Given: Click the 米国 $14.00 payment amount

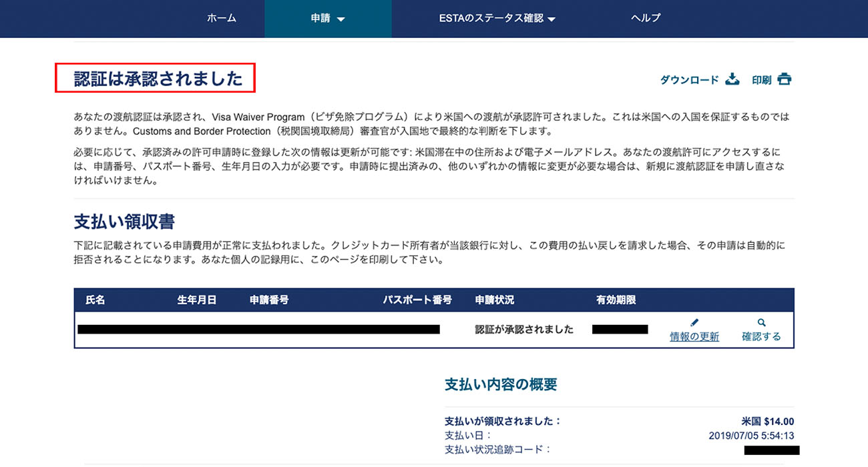Looking at the screenshot, I should tap(767, 421).
